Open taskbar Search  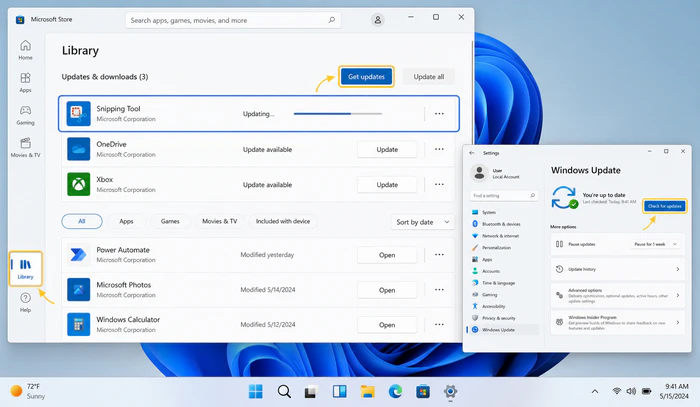click(x=284, y=392)
